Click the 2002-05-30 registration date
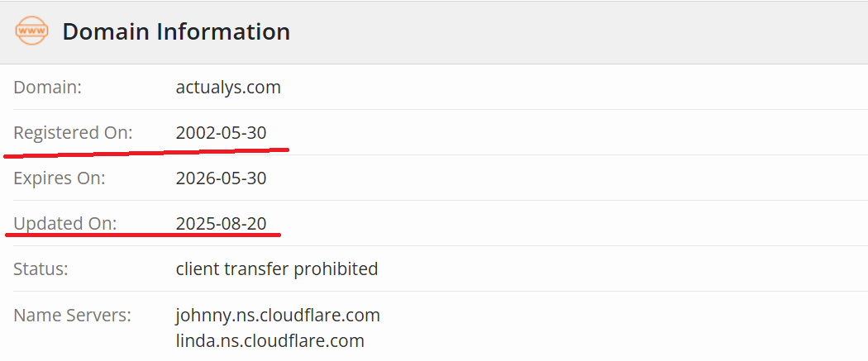This screenshot has width=868, height=361. [221, 132]
